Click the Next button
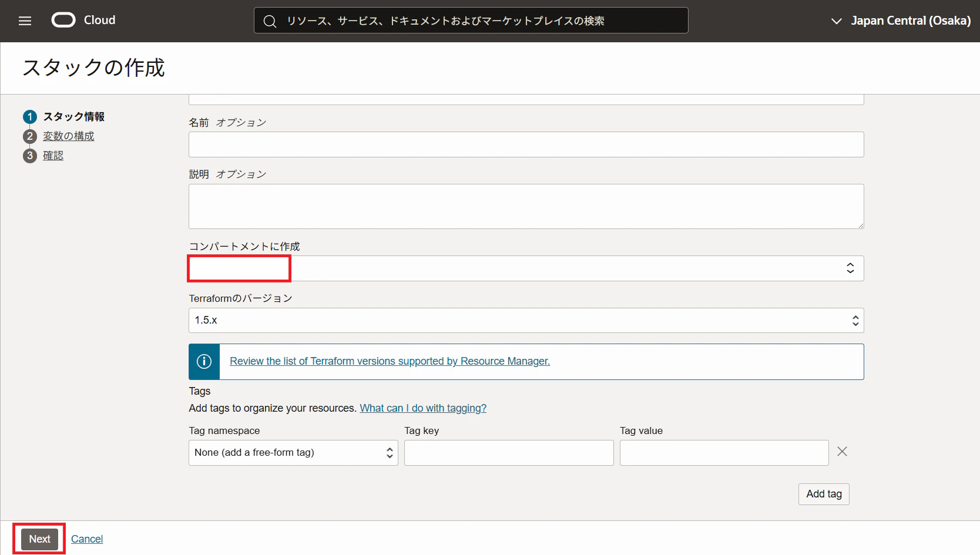The image size is (980, 555). [40, 539]
